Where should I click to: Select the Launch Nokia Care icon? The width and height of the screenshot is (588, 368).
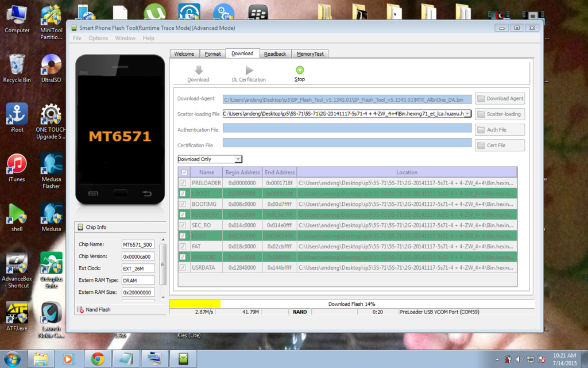click(x=51, y=320)
